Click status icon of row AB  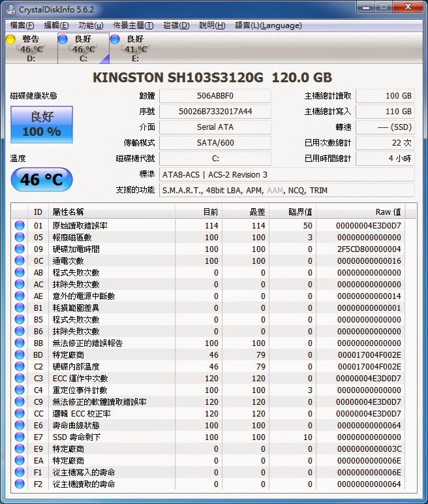20,272
